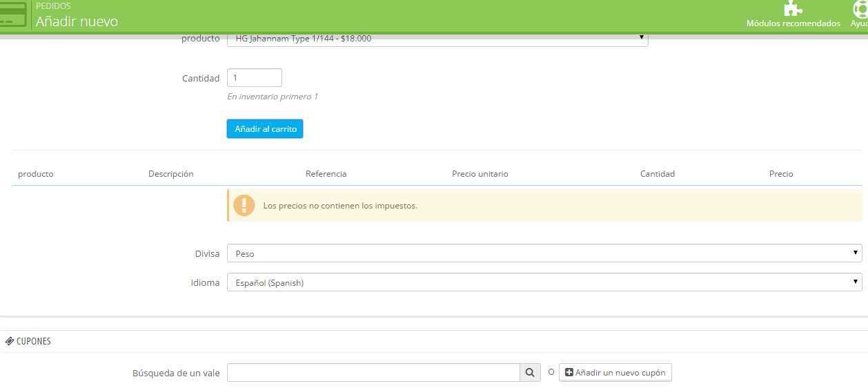Click Añadir al carrito button

[265, 129]
